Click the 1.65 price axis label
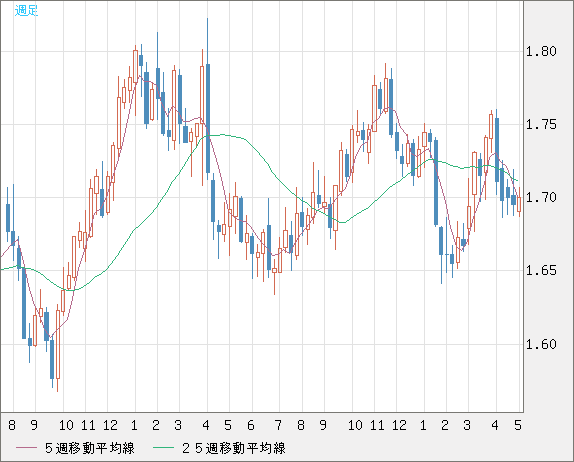The width and height of the screenshot is (574, 462). point(541,271)
